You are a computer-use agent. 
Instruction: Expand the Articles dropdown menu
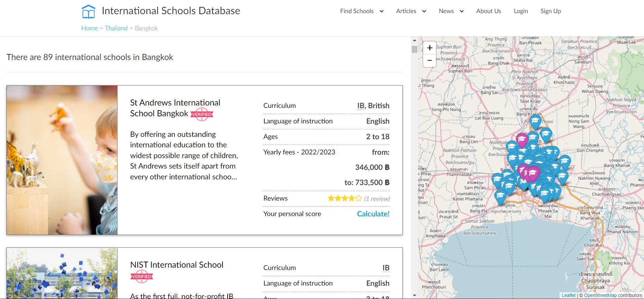pos(411,11)
